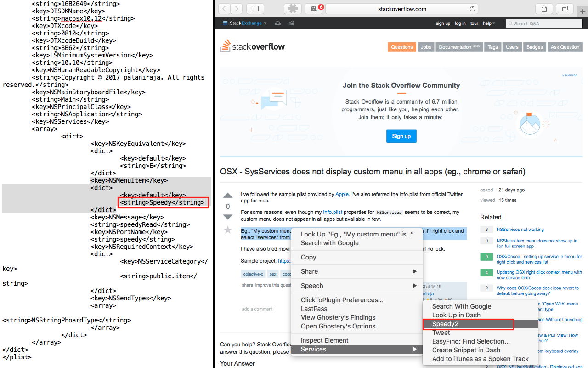
Task: Open the objective-c tag
Action: pyautogui.click(x=253, y=274)
